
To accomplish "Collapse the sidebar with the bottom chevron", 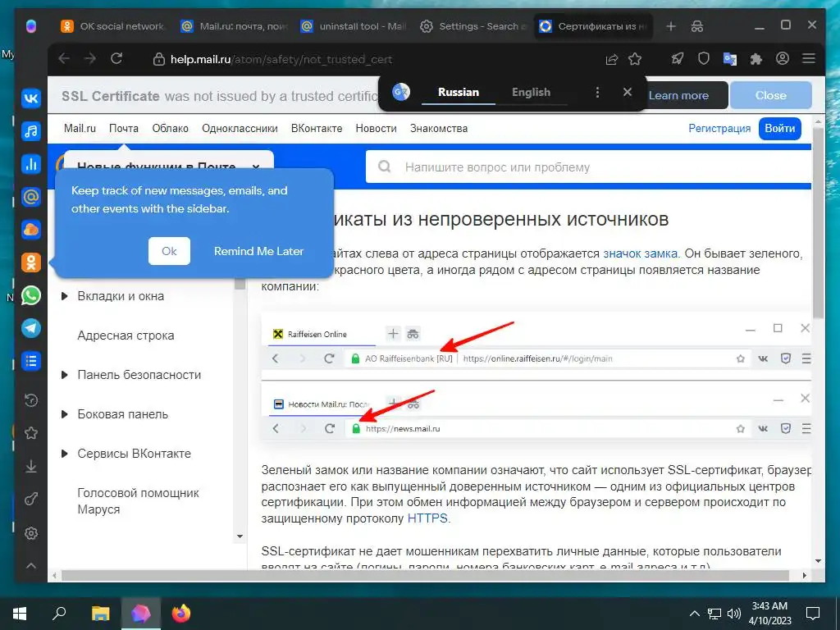I will click(31, 566).
